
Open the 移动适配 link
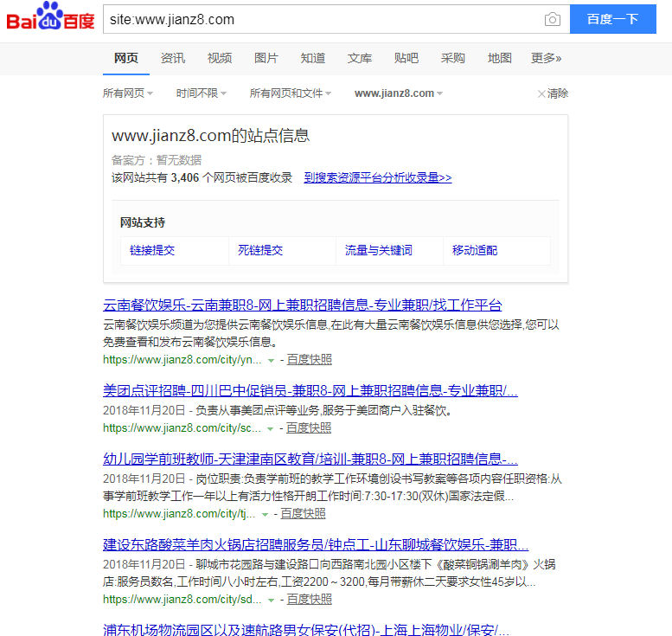click(475, 250)
